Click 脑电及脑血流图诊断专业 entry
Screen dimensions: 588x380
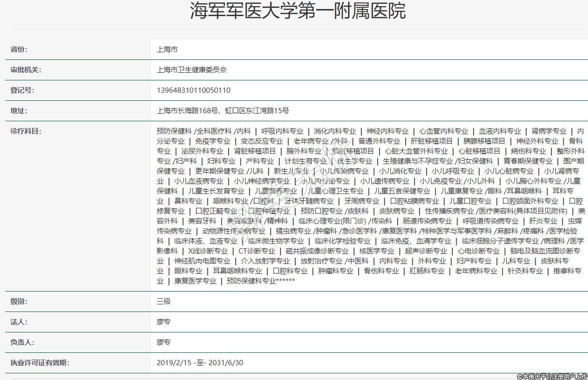(x=545, y=251)
